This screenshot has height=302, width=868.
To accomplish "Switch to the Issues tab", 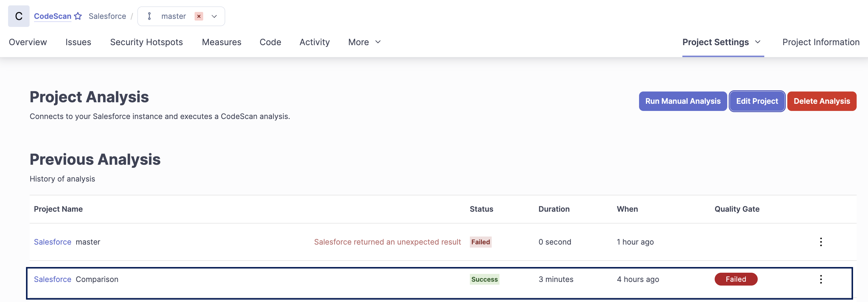I will click(78, 42).
